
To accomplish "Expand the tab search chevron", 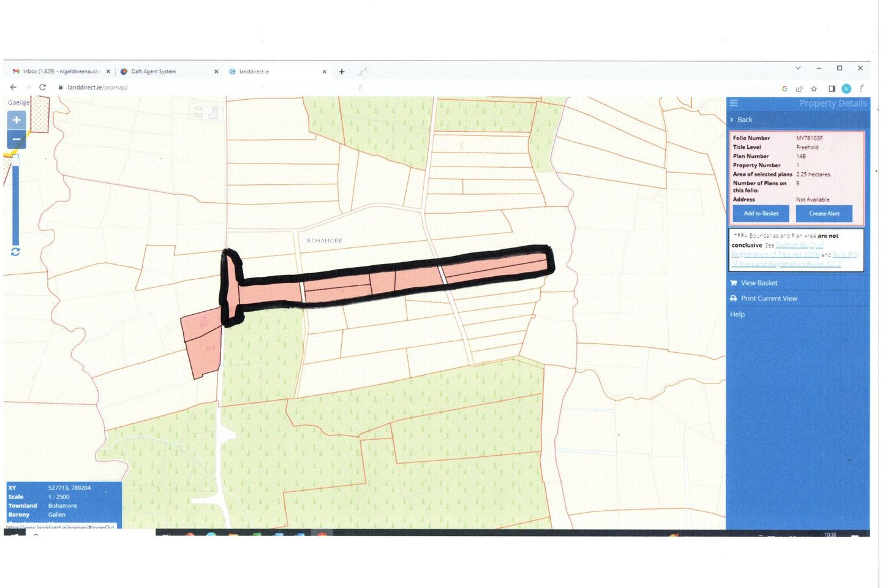I will click(798, 68).
